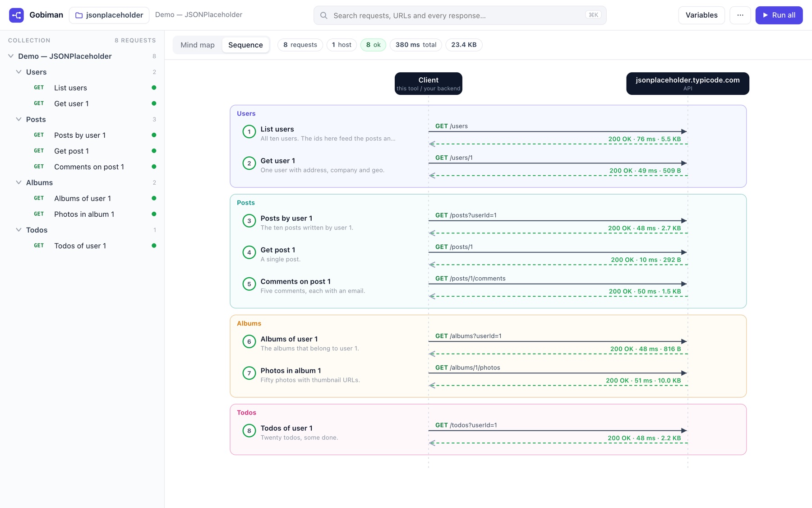Collapse the Albums folder chevron

pyautogui.click(x=18, y=182)
